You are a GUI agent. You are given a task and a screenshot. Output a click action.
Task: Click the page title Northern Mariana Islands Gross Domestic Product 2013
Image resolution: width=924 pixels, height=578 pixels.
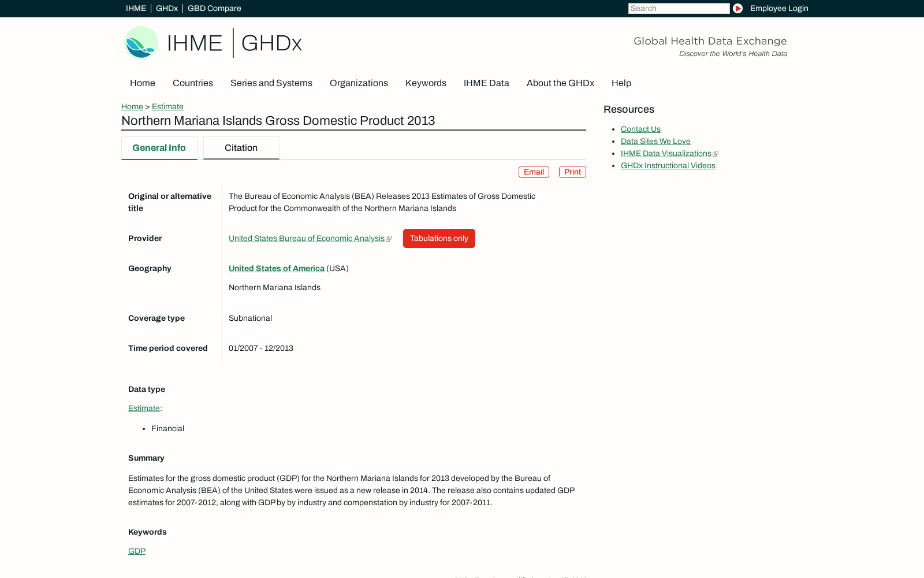(x=278, y=121)
